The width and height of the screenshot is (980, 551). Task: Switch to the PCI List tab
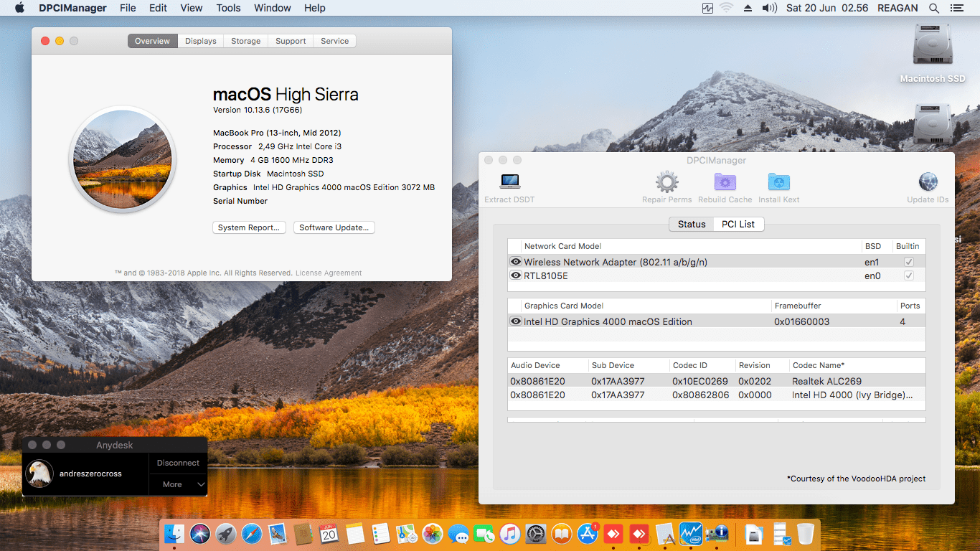click(738, 224)
